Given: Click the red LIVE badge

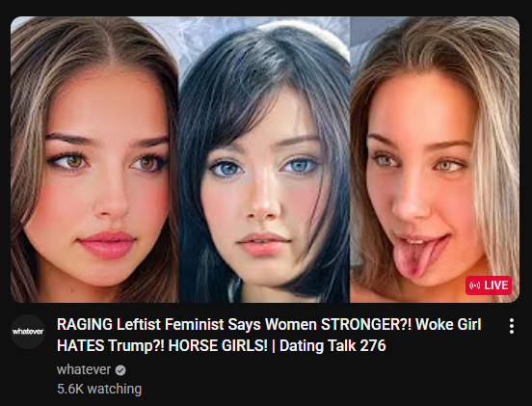Looking at the screenshot, I should 489,285.
